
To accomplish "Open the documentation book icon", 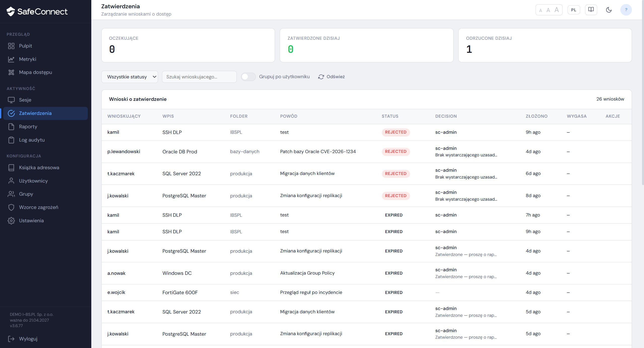I will point(591,10).
